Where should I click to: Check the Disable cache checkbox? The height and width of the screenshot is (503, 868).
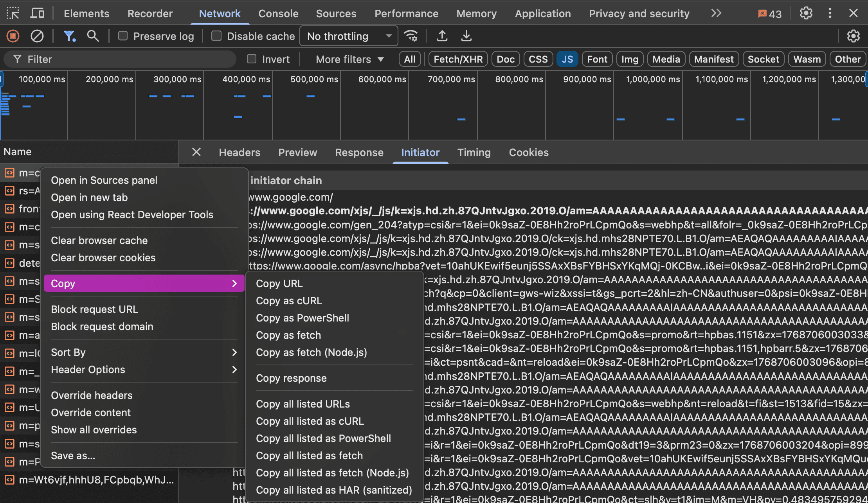[216, 36]
